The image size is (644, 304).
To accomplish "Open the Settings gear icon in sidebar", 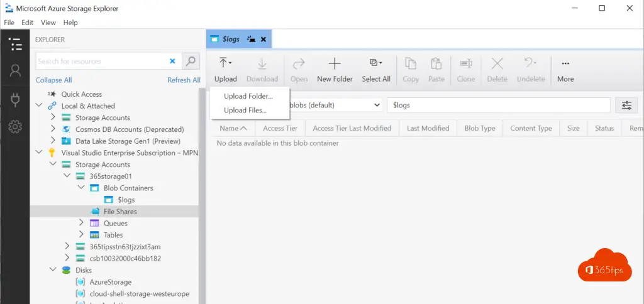I will (x=15, y=127).
